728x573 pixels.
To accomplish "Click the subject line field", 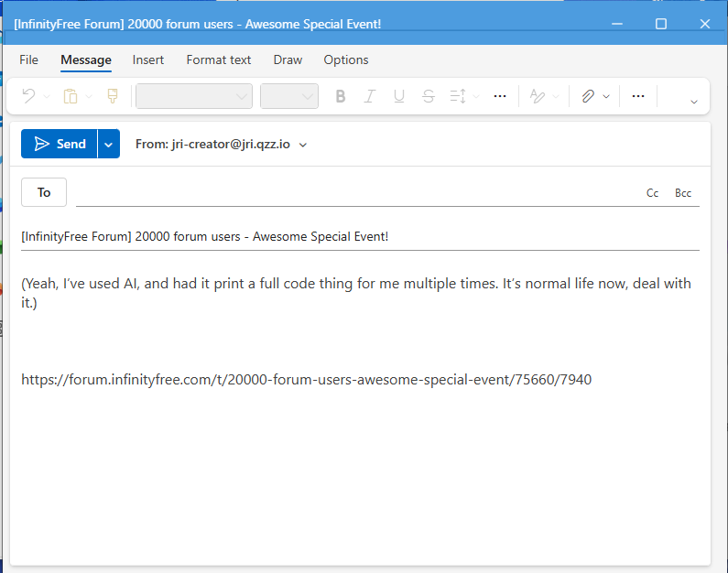I will tap(360, 237).
